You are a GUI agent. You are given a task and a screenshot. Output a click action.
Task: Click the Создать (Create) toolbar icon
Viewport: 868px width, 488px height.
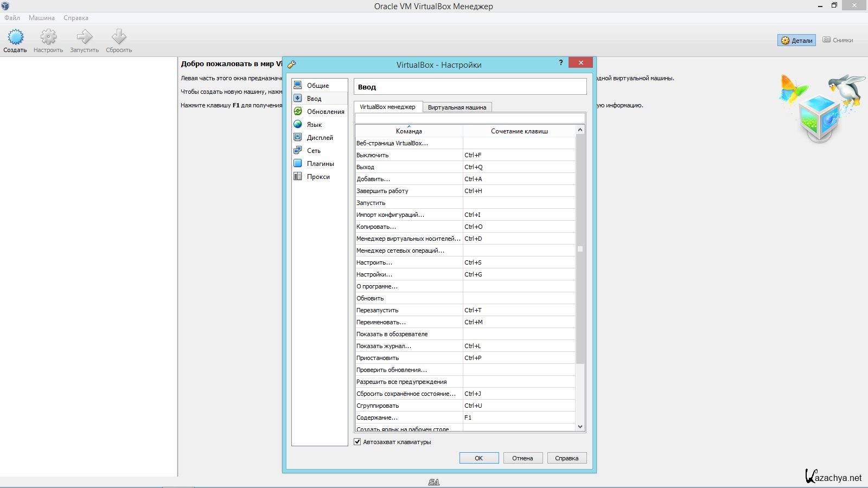coord(15,37)
